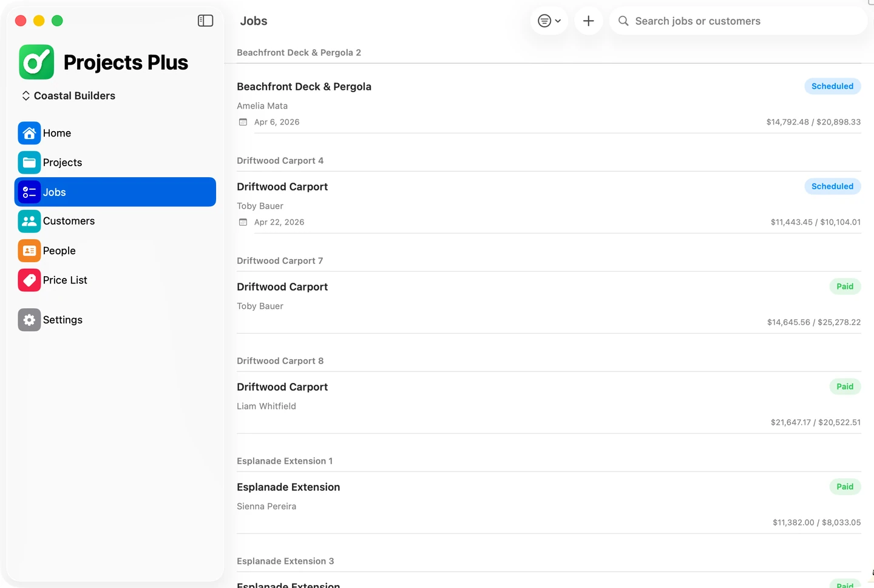This screenshot has width=874, height=588.
Task: Click amount $14,645.56 / $25,278.22
Action: click(814, 322)
